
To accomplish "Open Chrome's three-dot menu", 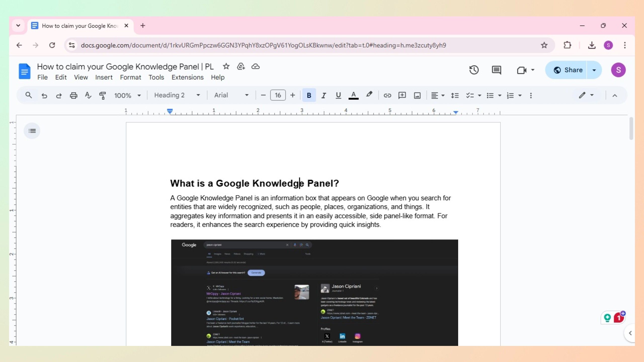I will coord(625,45).
